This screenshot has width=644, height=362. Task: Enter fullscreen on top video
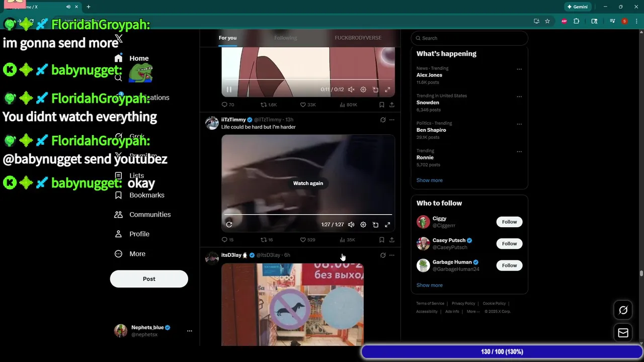pos(387,89)
